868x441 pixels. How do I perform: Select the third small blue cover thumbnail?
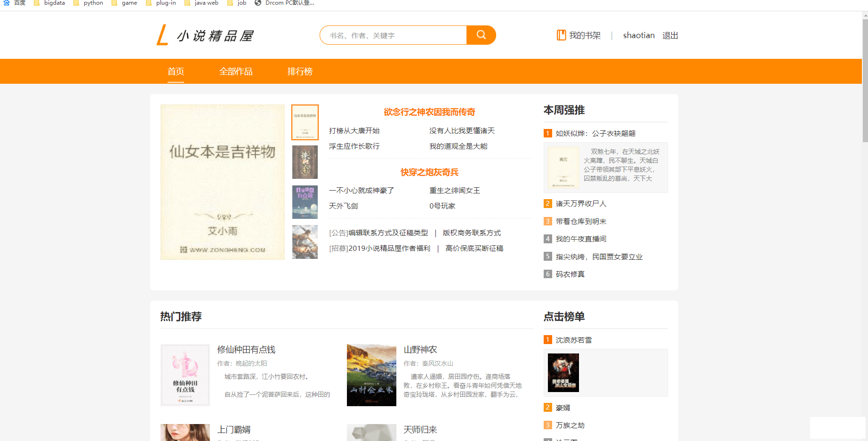(x=305, y=202)
